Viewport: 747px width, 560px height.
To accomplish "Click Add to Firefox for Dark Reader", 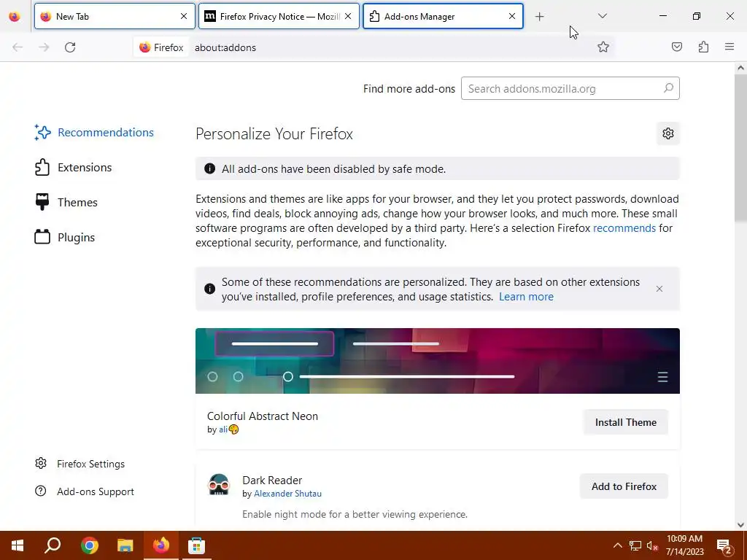I will (x=624, y=486).
